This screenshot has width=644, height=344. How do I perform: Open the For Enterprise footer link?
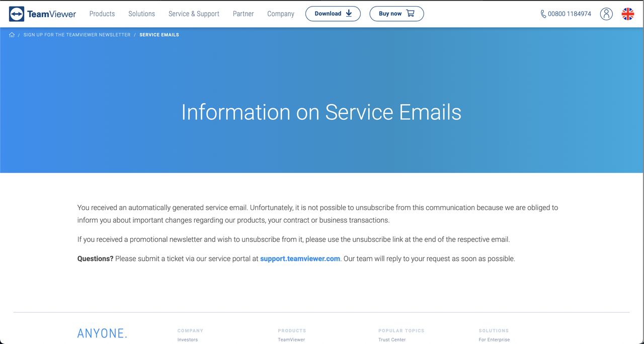coord(494,340)
